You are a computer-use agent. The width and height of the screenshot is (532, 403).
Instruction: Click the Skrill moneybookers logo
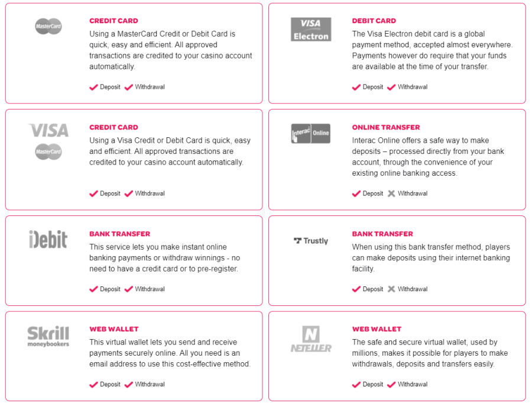pos(48,336)
